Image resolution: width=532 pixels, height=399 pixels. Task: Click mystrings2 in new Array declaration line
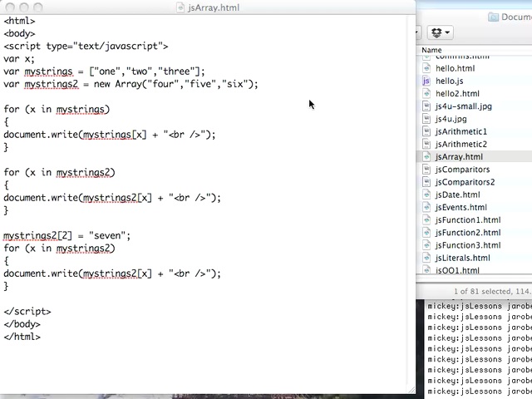52,84
